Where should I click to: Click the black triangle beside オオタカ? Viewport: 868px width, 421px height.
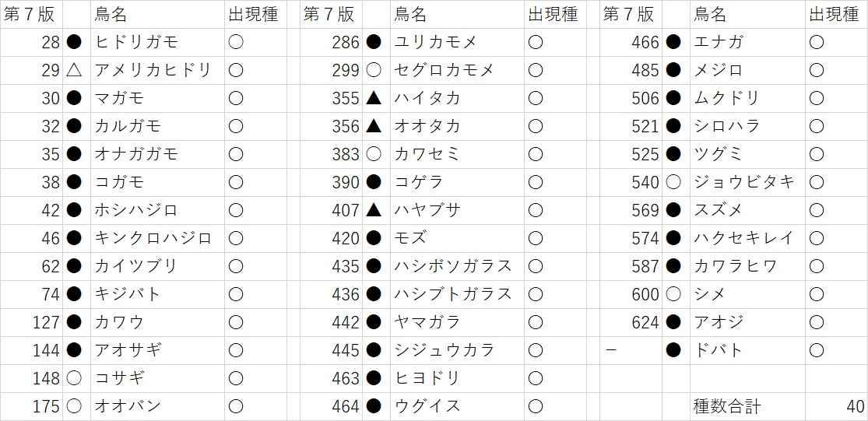[374, 126]
